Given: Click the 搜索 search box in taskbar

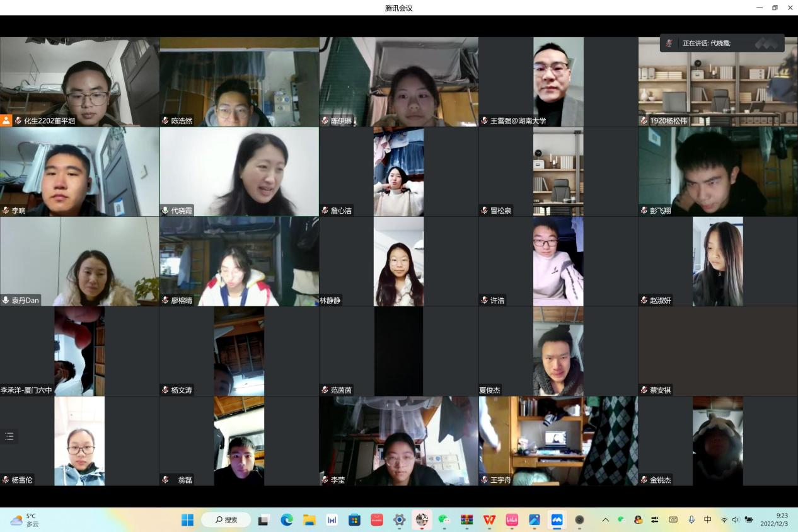Looking at the screenshot, I should coord(226,520).
